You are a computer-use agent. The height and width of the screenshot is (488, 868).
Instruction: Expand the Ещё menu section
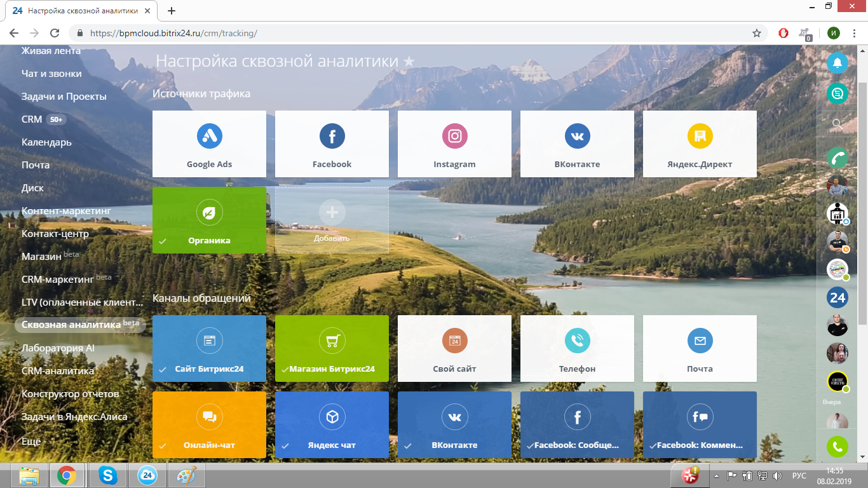point(31,441)
